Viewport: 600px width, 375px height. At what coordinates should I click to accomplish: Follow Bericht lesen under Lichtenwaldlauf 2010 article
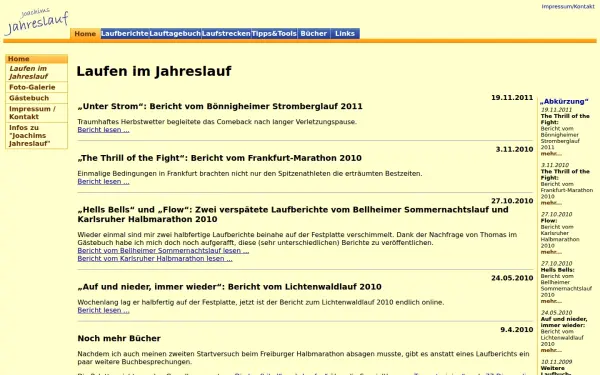pos(103,310)
